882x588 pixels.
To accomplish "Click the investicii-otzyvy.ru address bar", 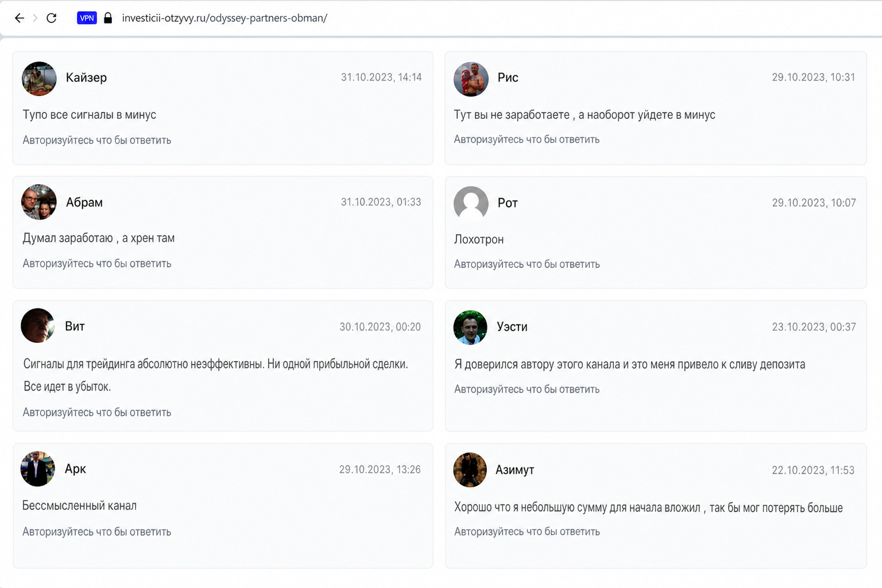I will pyautogui.click(x=225, y=18).
